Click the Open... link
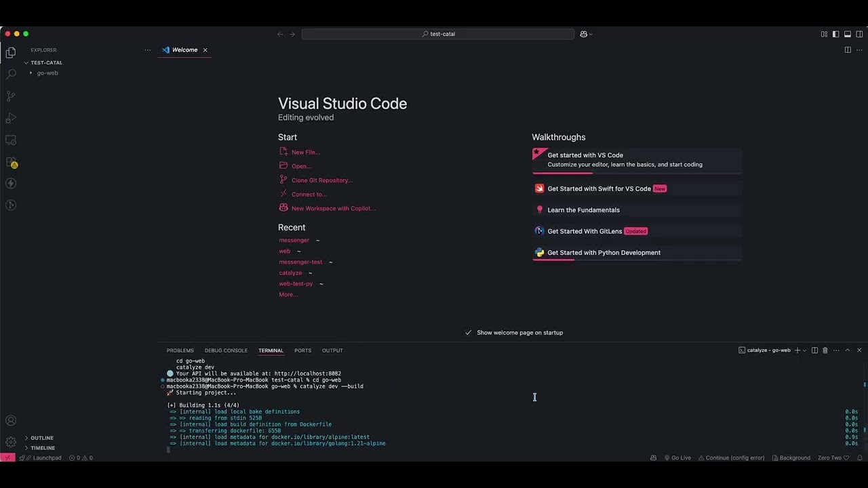868x488 pixels. click(302, 166)
